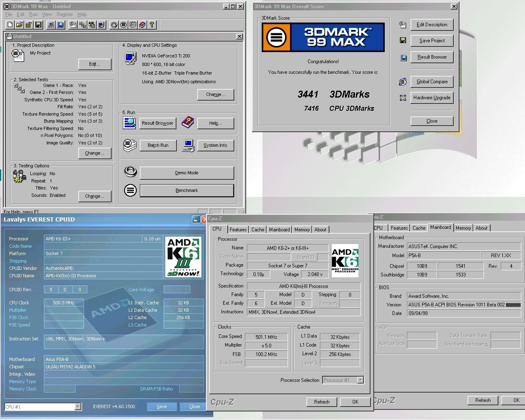Screen dimensions: 525x420
Task: Click the System Info computer toolbar icon
Action: tap(51, 25)
